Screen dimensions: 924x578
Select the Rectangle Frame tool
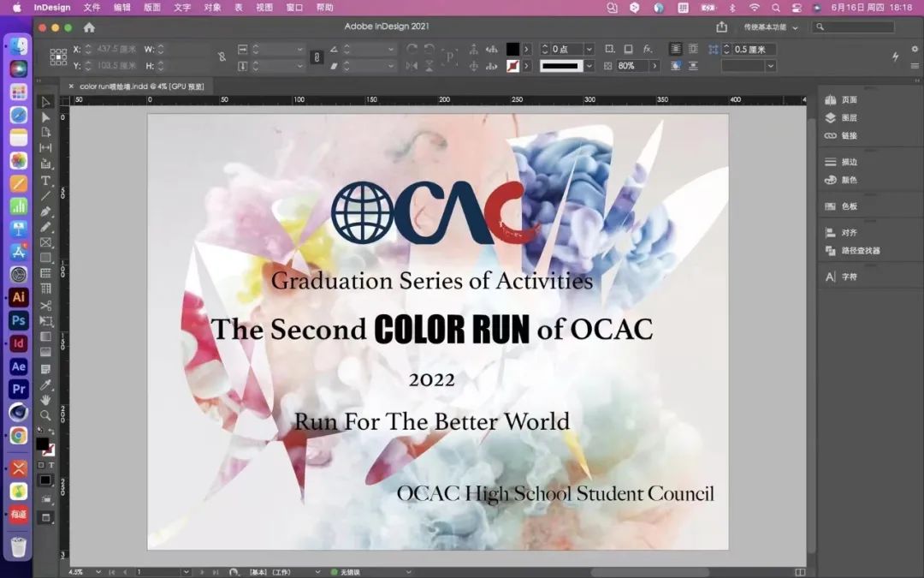point(45,242)
